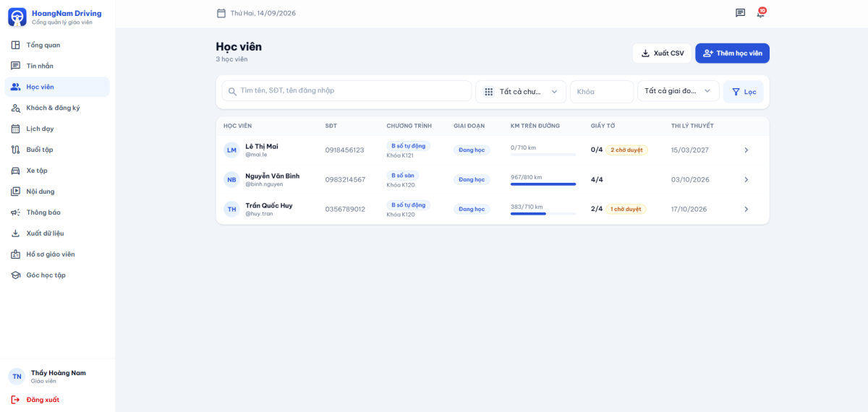868x412 pixels.
Task: Click the Đăng xuất link
Action: point(43,400)
